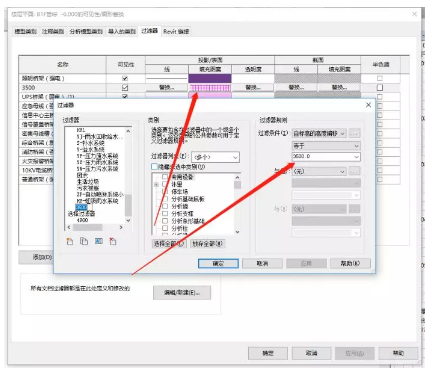Check the 分析柱 category checkbox
The image size is (433, 374).
tap(165, 228)
